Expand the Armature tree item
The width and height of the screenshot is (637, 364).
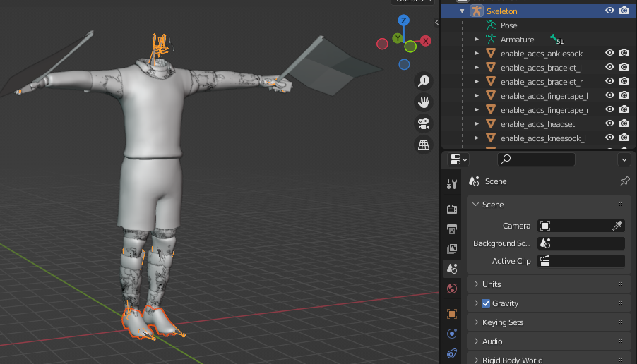click(x=477, y=40)
